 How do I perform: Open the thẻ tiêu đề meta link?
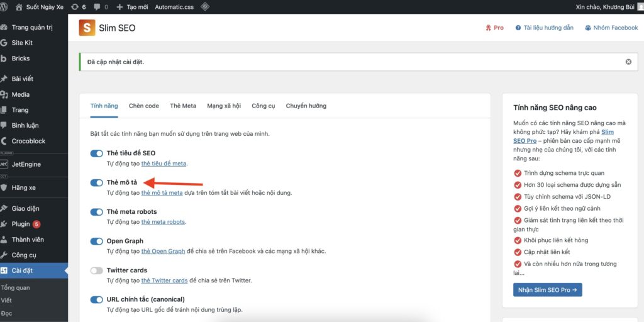point(164,164)
